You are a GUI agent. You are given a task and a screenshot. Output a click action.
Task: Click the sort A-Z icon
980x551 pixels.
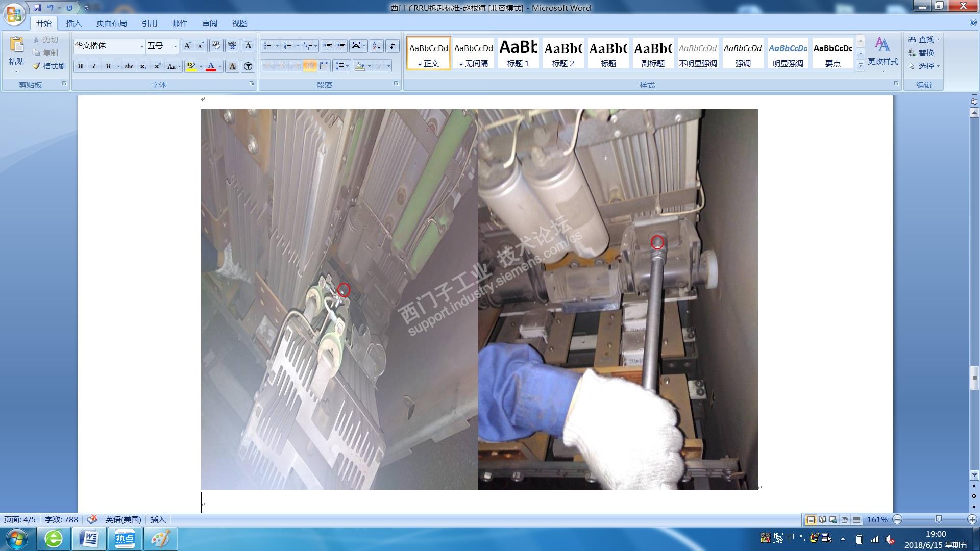376,46
